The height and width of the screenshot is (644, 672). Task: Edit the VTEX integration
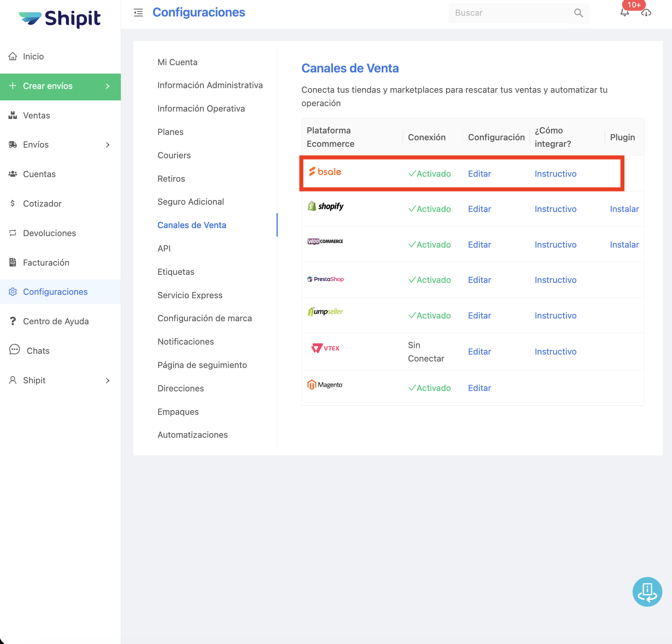[x=479, y=352]
